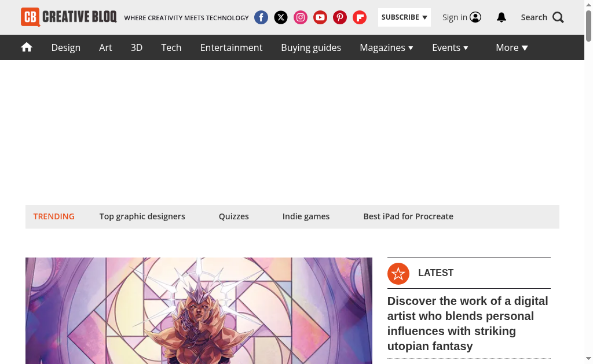Click the scrollbar up arrow

pyautogui.click(x=588, y=5)
